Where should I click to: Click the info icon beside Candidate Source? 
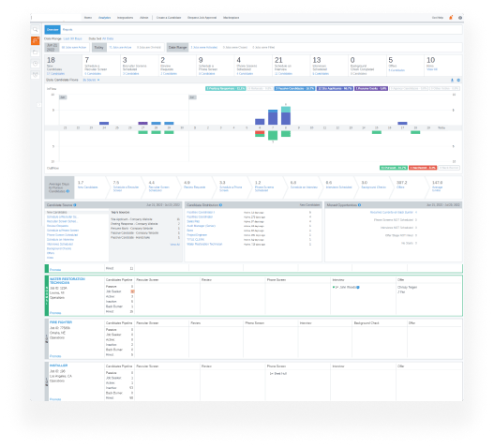click(75, 205)
